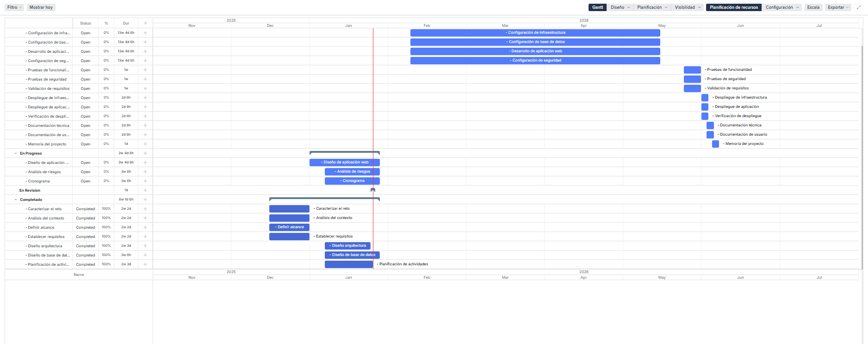Click the plus icon on Diseño de aplicación row

[145, 163]
